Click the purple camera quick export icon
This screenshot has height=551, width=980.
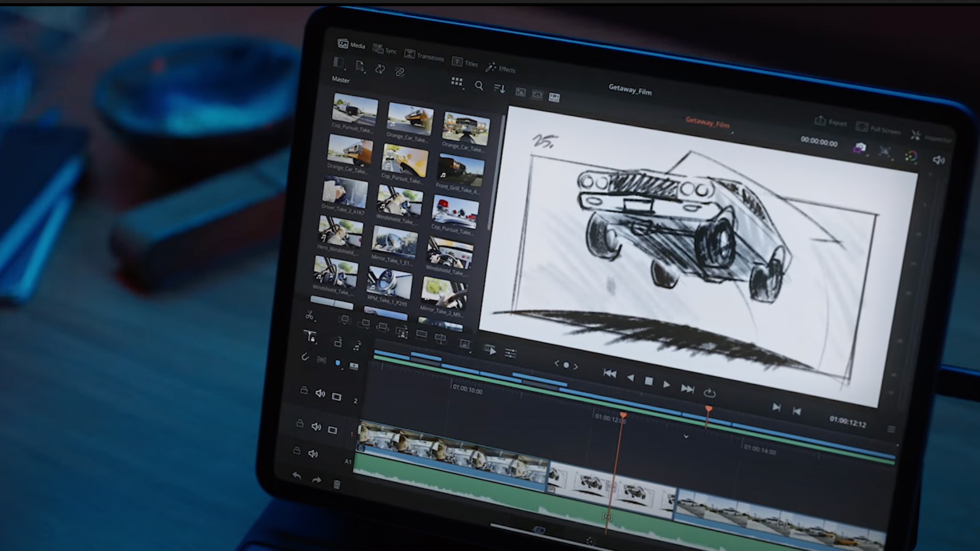tap(860, 148)
